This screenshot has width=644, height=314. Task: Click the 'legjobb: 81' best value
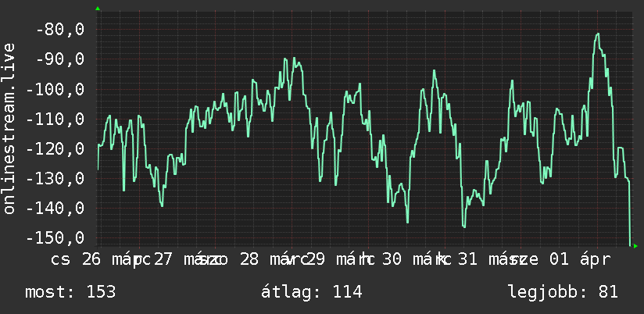pyautogui.click(x=563, y=292)
